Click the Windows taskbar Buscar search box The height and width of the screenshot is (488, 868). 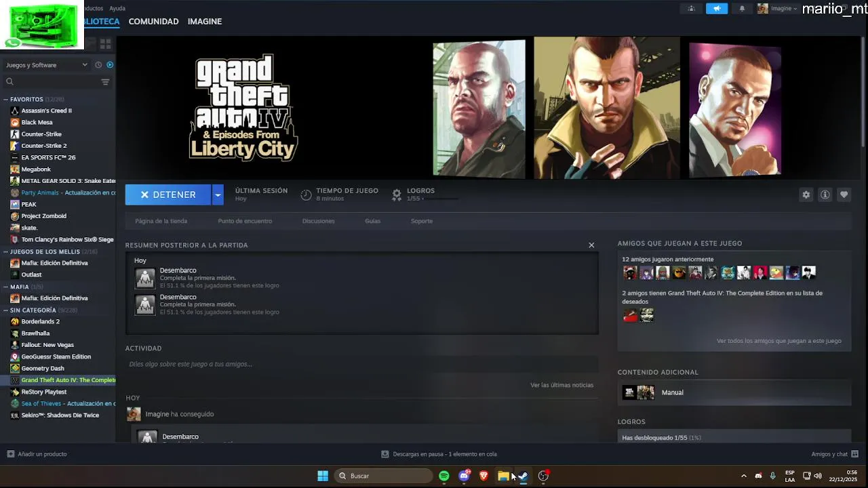[384, 476]
